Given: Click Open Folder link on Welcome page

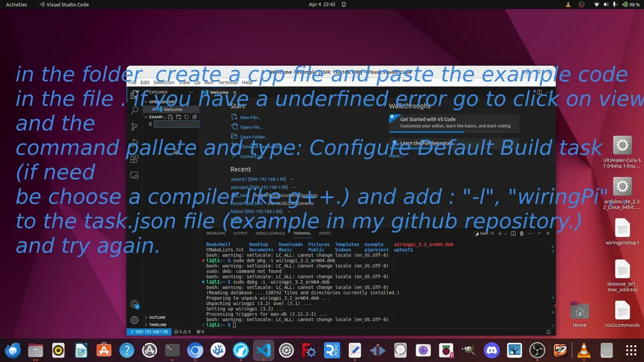Looking at the screenshot, I should point(250,137).
